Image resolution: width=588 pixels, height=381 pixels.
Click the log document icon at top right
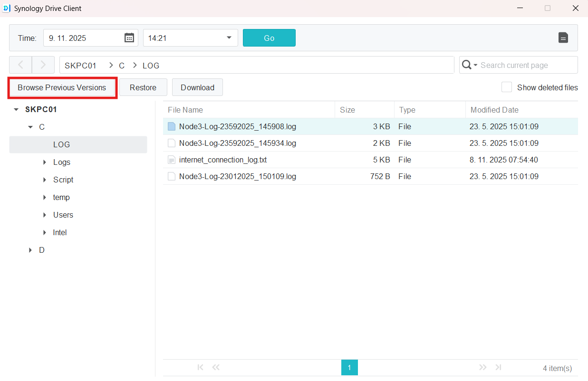563,38
